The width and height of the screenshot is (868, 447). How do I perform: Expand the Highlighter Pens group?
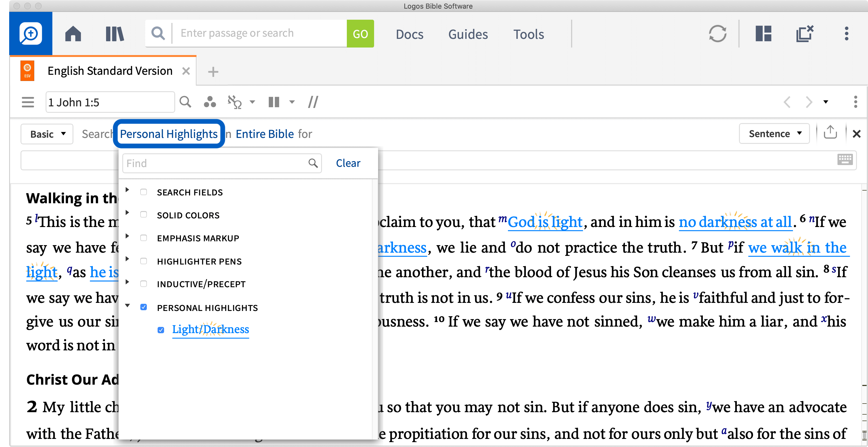point(127,259)
